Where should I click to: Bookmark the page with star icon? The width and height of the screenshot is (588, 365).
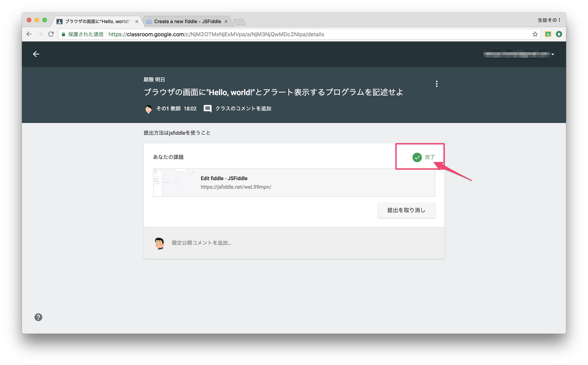[x=535, y=34]
